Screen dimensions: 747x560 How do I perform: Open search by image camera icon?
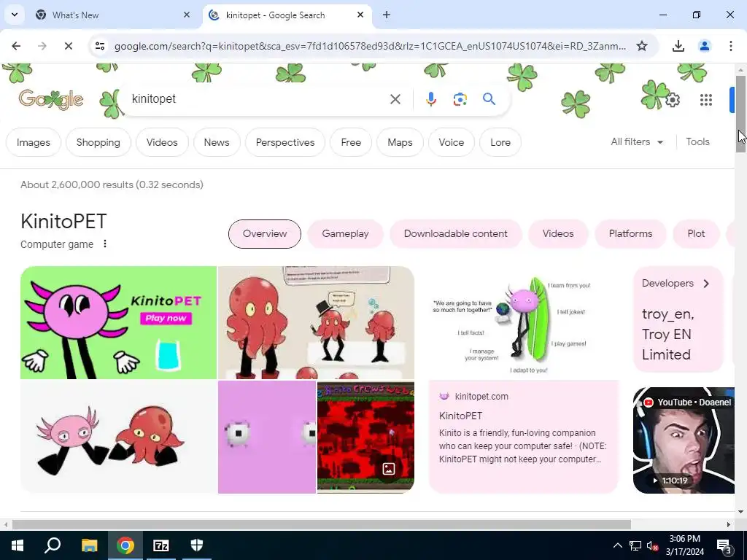coord(460,99)
